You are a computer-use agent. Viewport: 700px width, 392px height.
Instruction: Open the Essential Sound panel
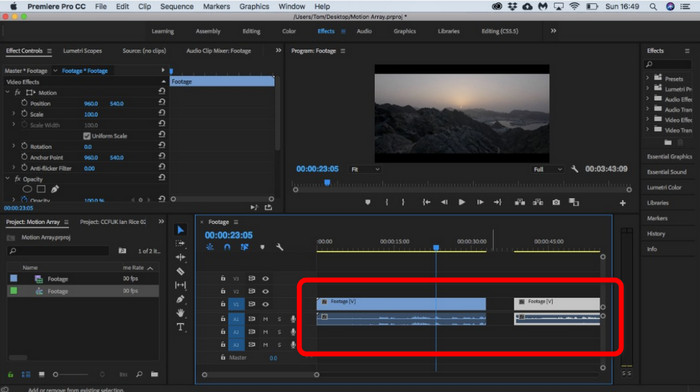coord(667,172)
